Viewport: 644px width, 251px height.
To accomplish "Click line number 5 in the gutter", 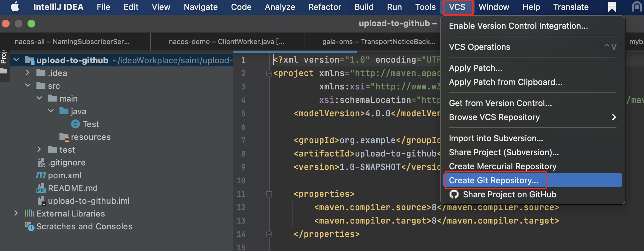I will 243,114.
